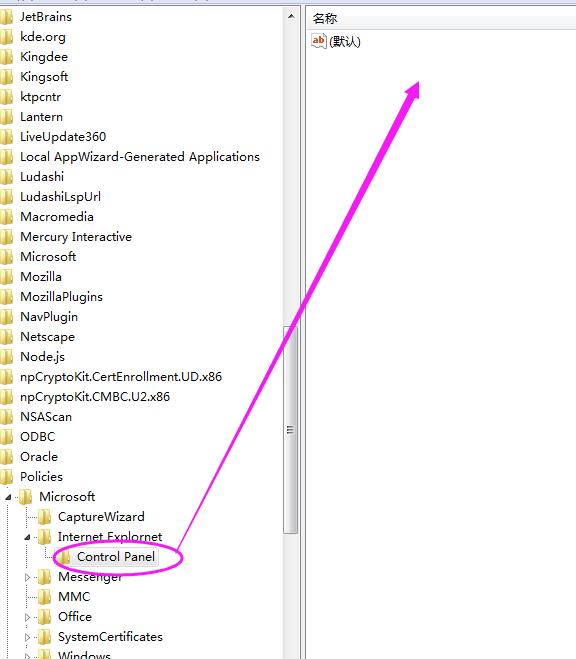Click the NSAScan folder icon
Viewport: 576px width, 659px height.
pyautogui.click(x=7, y=417)
